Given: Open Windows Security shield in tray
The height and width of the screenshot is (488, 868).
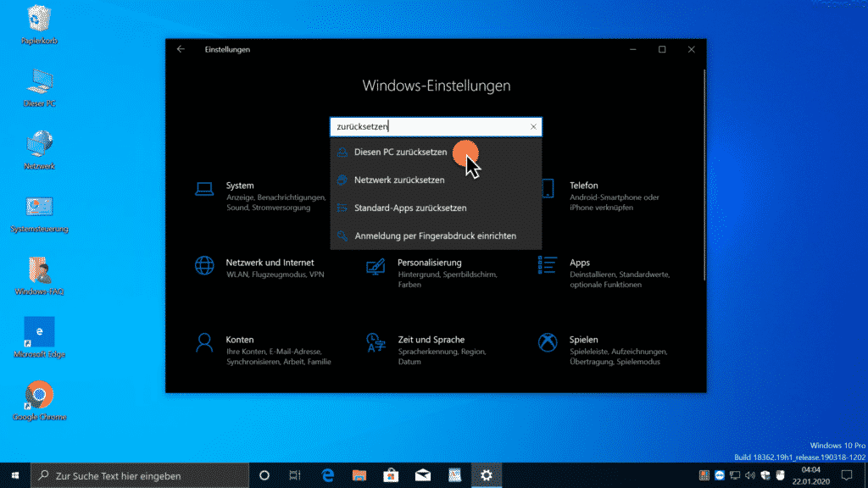Looking at the screenshot, I should [765, 475].
